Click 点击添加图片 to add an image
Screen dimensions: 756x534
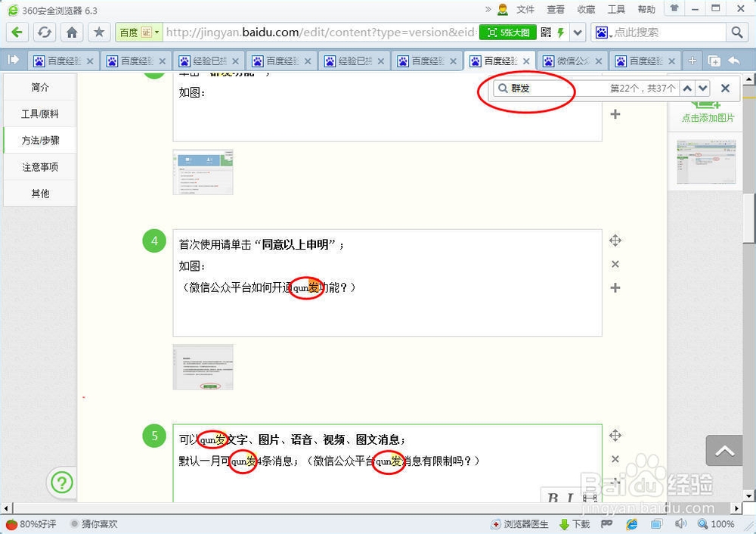coord(708,118)
